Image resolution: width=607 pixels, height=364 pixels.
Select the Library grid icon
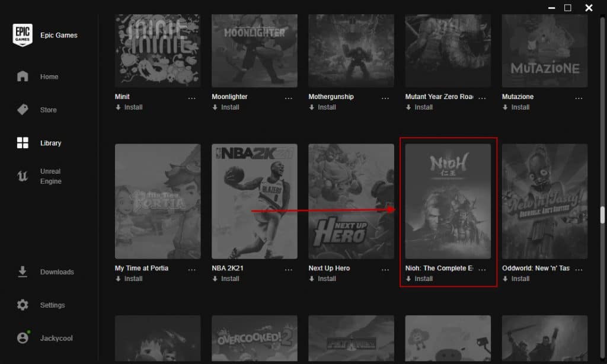point(23,142)
